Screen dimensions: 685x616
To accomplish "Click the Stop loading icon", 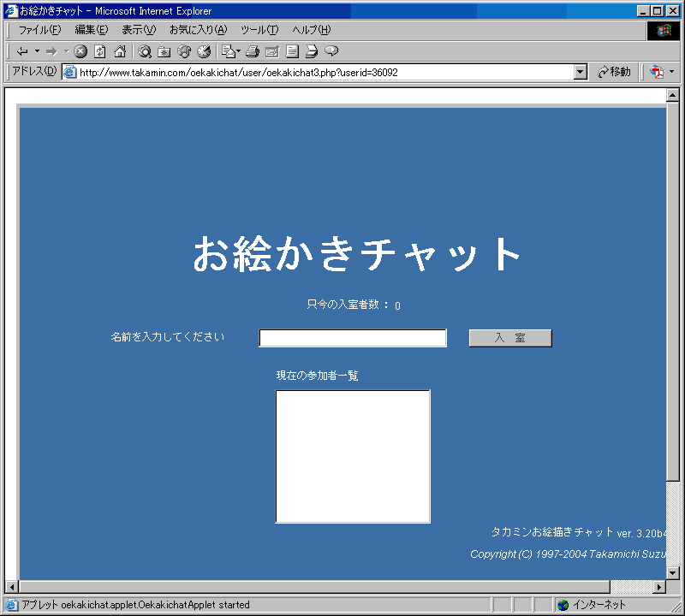I will coord(80,51).
